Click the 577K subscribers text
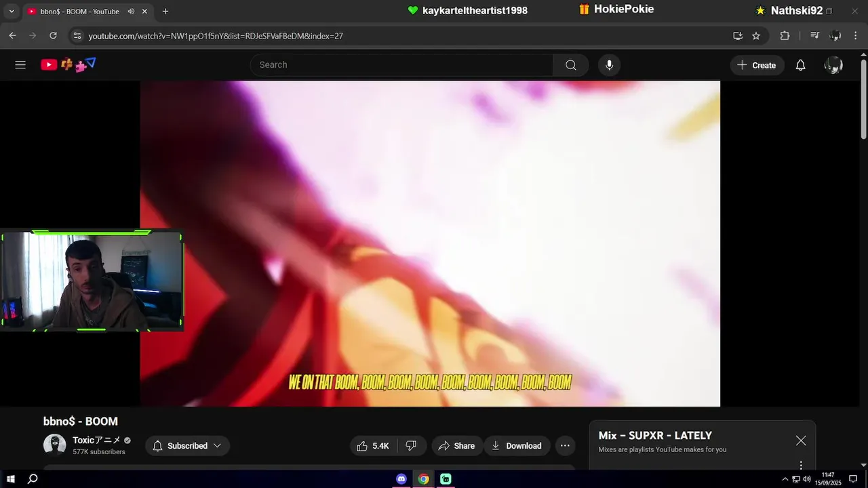 [x=99, y=452]
